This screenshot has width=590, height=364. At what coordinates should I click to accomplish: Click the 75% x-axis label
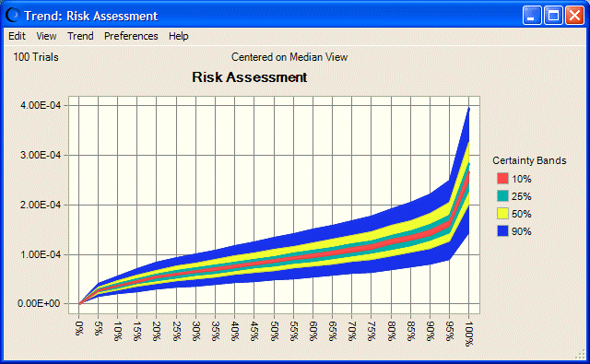[x=372, y=331]
